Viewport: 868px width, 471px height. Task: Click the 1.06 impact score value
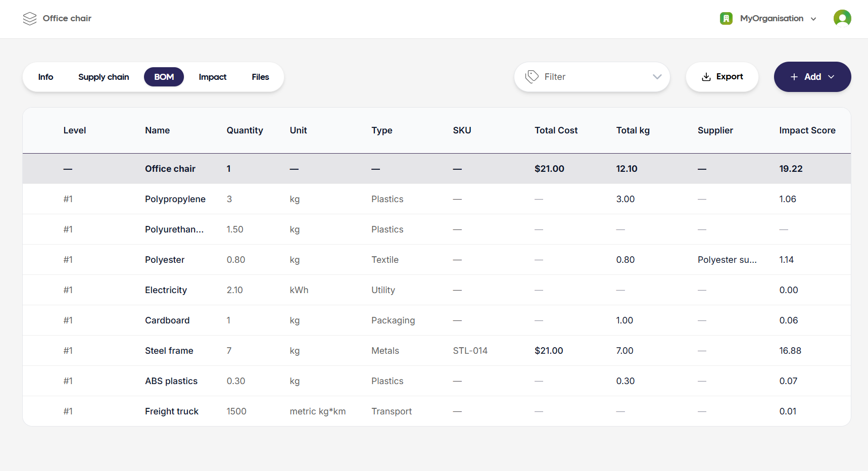[788, 199]
